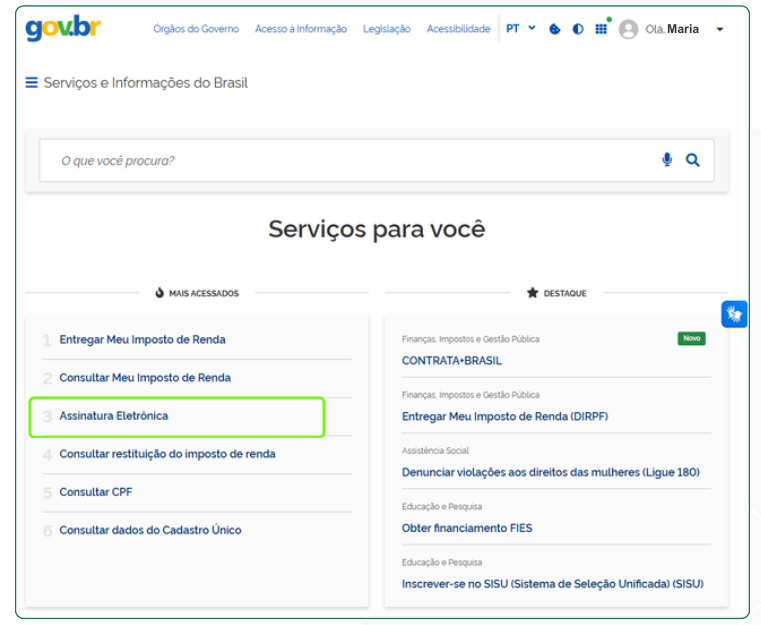
Task: Open Entregar Meu Imposto de Renda (DIRPF)
Action: click(505, 416)
